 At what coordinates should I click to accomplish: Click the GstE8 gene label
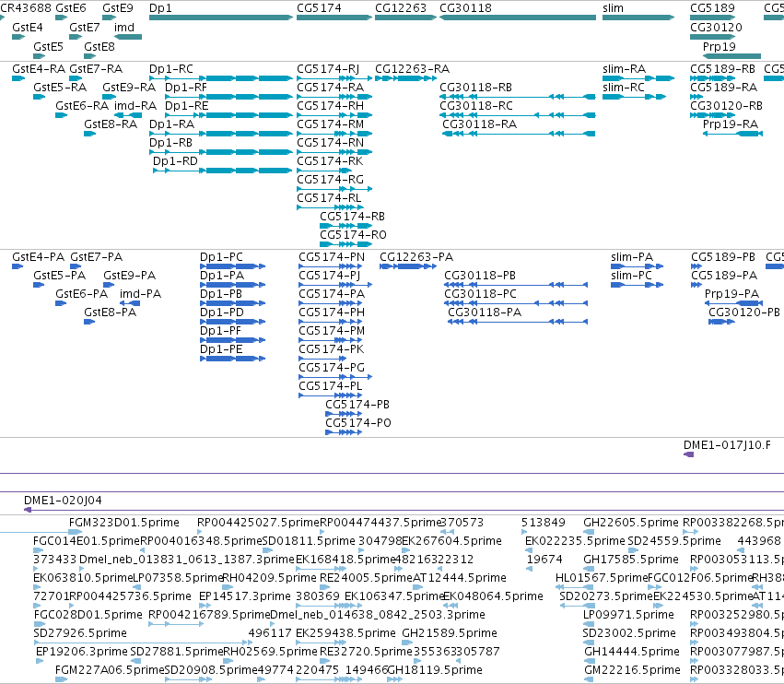tap(99, 46)
